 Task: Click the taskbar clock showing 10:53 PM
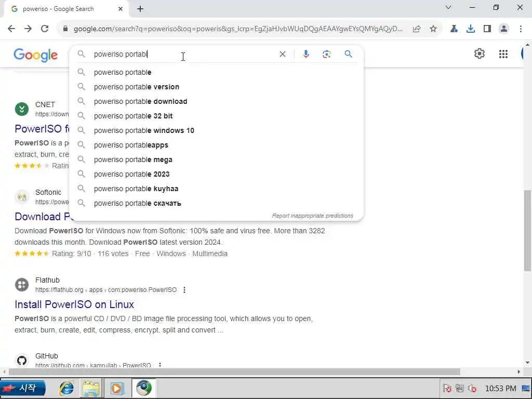click(500, 389)
